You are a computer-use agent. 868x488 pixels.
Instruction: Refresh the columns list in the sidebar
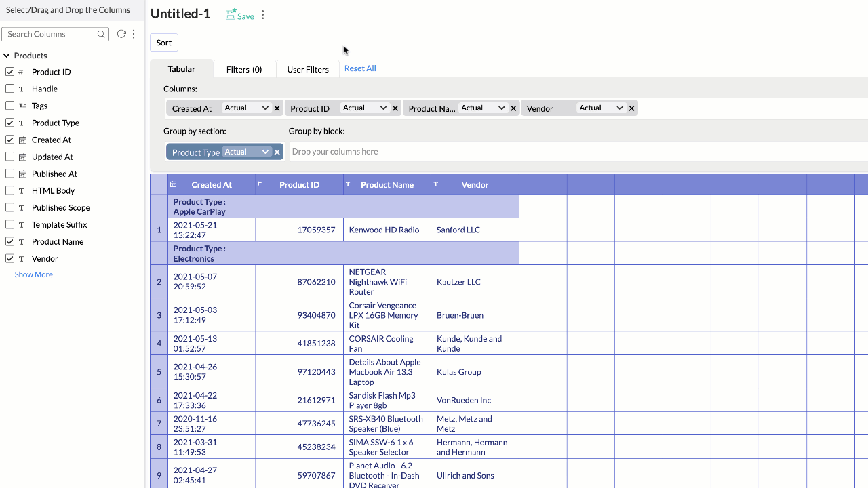pos(121,33)
